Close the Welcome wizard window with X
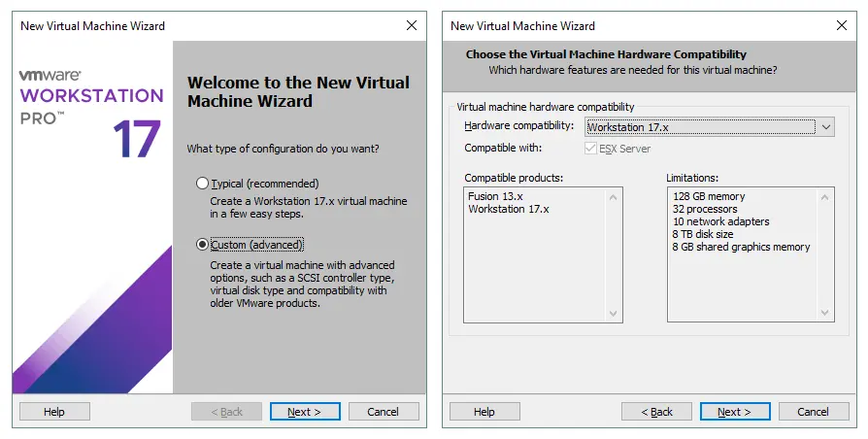 [x=411, y=26]
